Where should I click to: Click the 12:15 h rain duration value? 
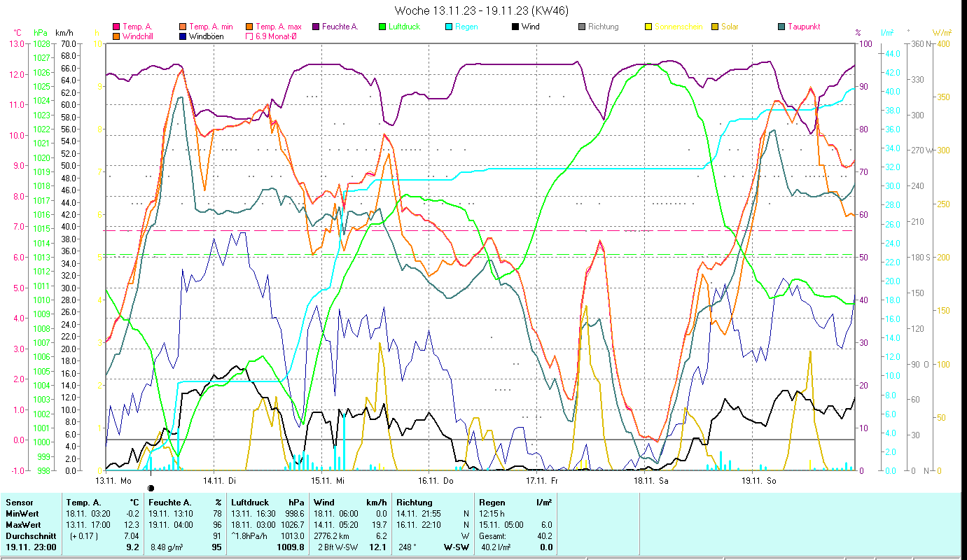coord(492,514)
